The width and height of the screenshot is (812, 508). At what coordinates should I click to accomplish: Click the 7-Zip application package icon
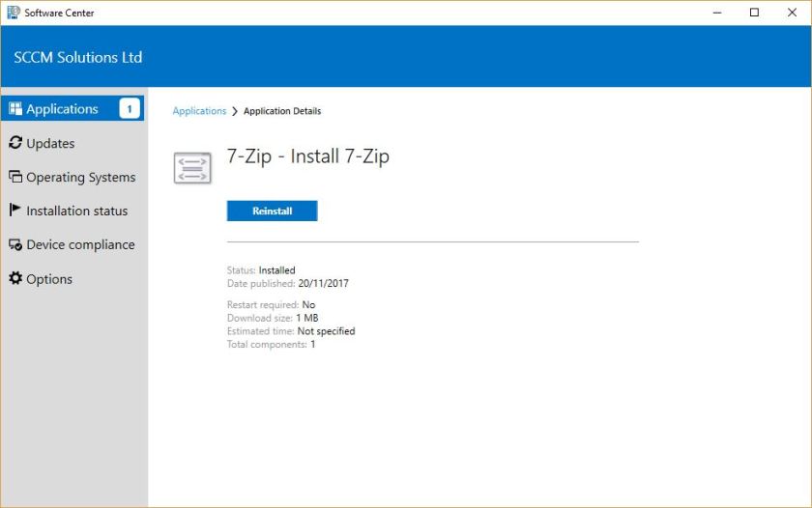192,167
